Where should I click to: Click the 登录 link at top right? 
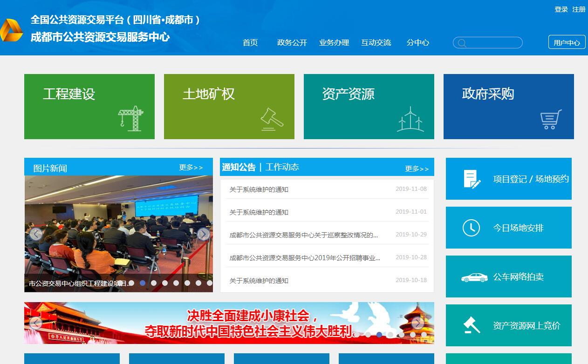[561, 9]
